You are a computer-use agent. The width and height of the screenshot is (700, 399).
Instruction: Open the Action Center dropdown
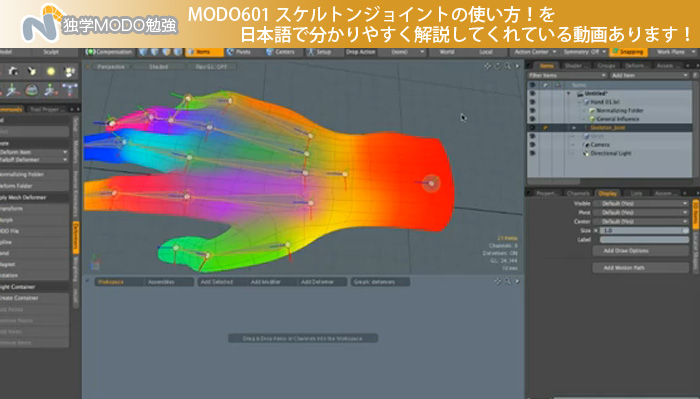tap(535, 52)
